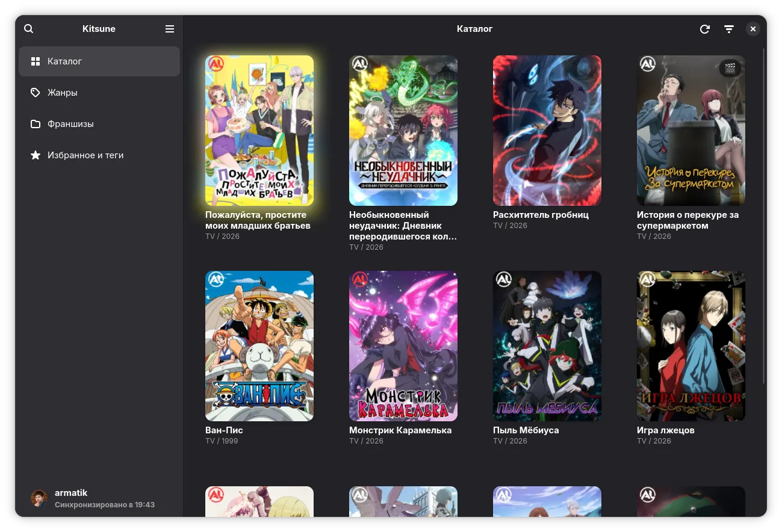
Task: Show Избранное и теги
Action: tap(99, 155)
